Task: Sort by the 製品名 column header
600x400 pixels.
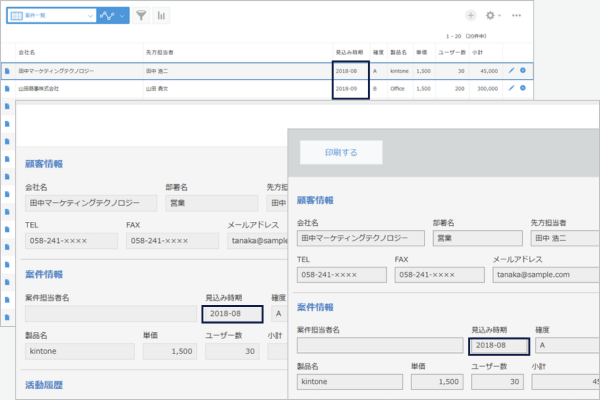Action: click(398, 52)
